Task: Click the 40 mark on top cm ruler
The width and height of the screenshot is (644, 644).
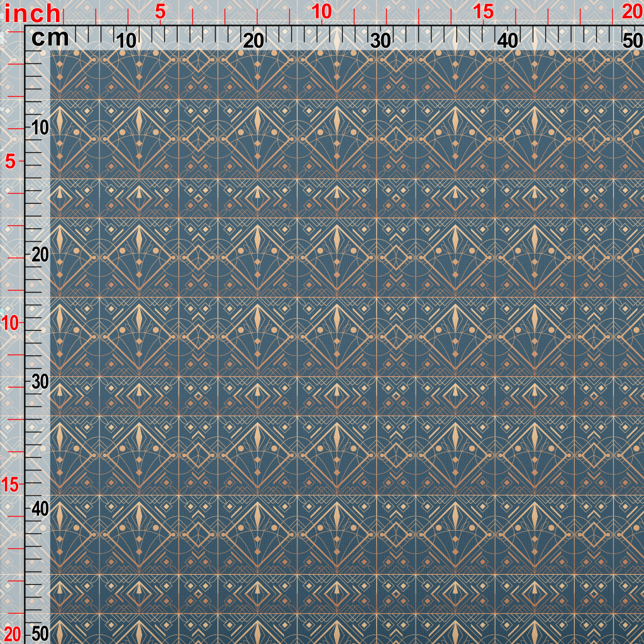Action: 508,41
